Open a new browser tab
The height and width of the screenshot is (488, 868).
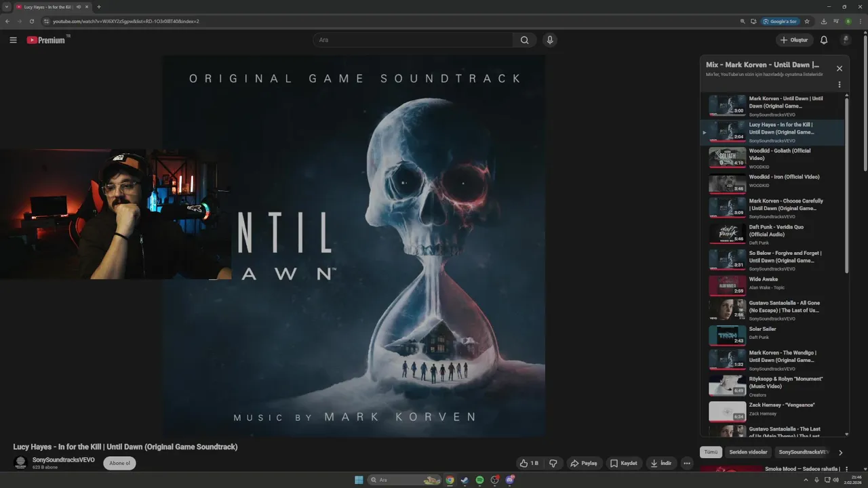tap(99, 7)
